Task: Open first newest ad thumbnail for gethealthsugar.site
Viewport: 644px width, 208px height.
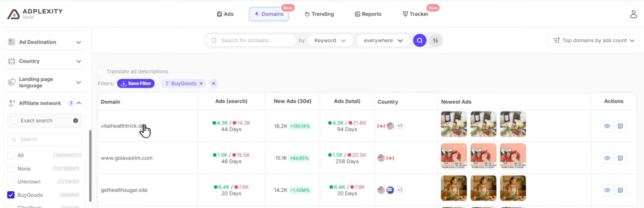Action: tap(454, 188)
